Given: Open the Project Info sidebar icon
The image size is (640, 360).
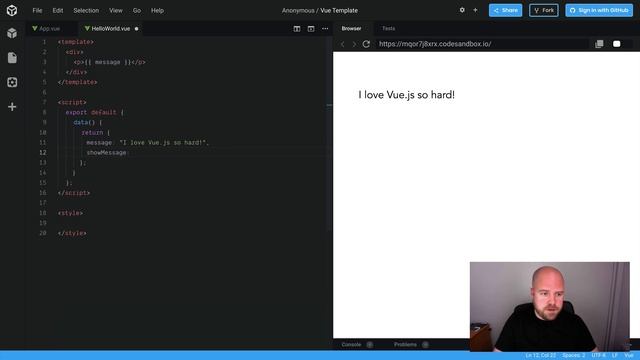Looking at the screenshot, I should (12, 33).
